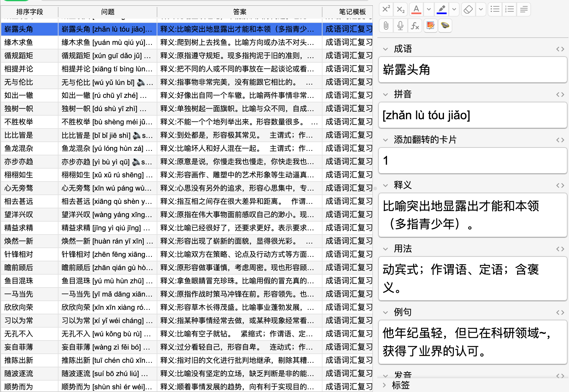Screen dimensions: 569x392
Task: Select the 望洋兴叹 row
Action: coord(187,215)
